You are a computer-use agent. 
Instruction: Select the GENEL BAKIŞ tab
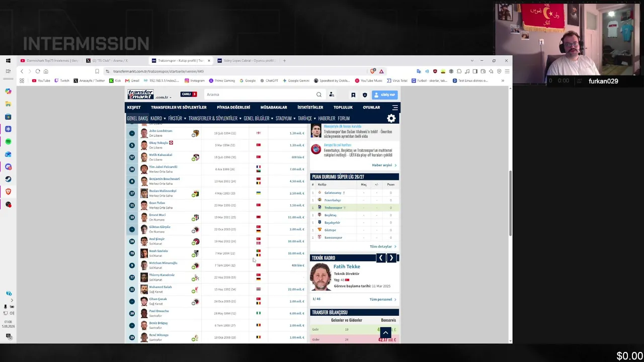coord(137,118)
